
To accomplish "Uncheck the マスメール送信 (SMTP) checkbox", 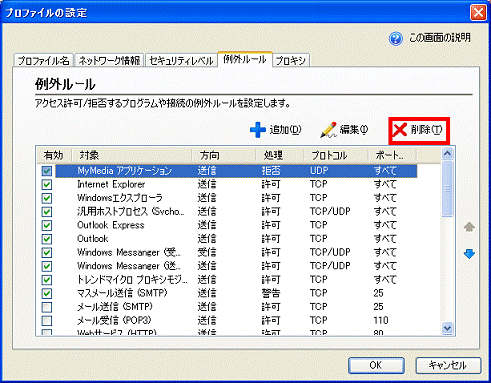I will 47,293.
